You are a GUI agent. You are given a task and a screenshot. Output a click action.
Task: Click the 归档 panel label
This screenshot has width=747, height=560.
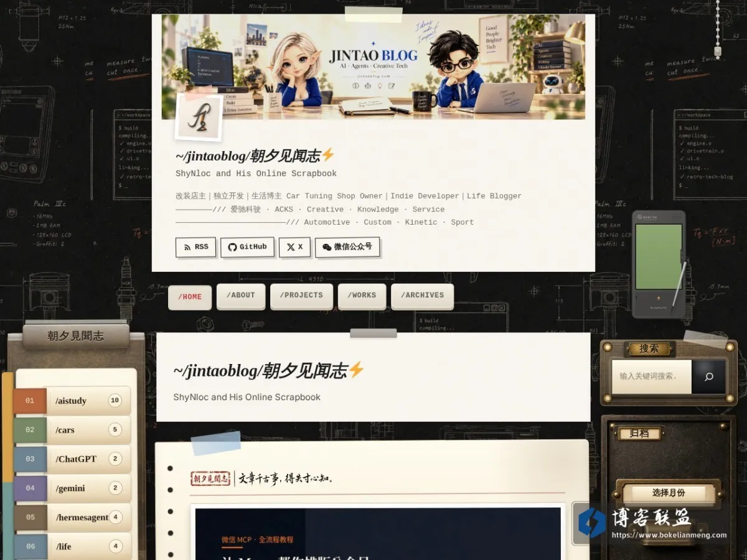click(639, 433)
